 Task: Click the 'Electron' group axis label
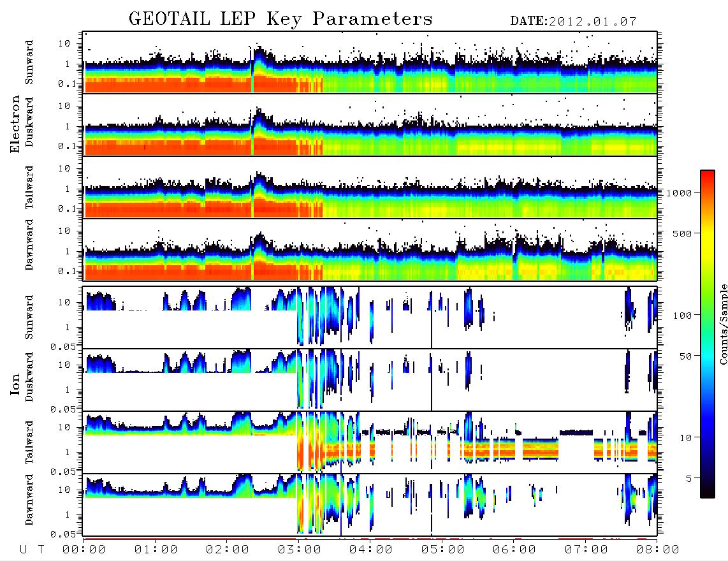click(15, 124)
